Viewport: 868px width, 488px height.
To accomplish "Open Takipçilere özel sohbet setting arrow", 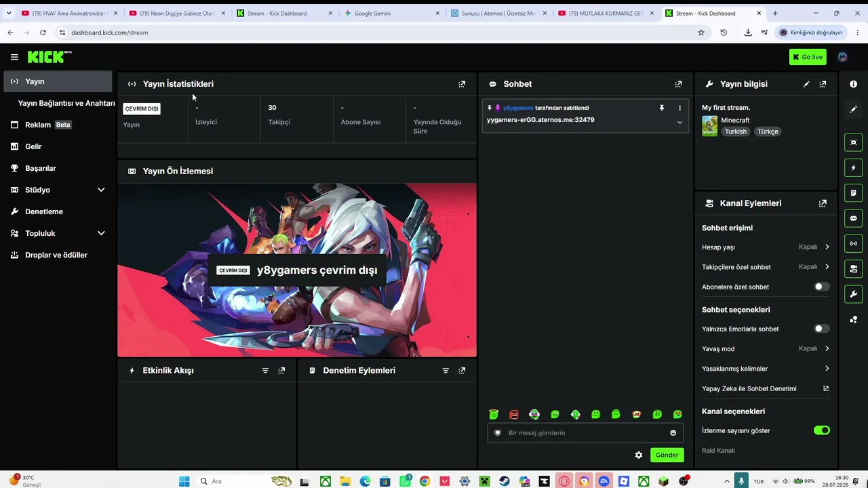I will click(827, 267).
